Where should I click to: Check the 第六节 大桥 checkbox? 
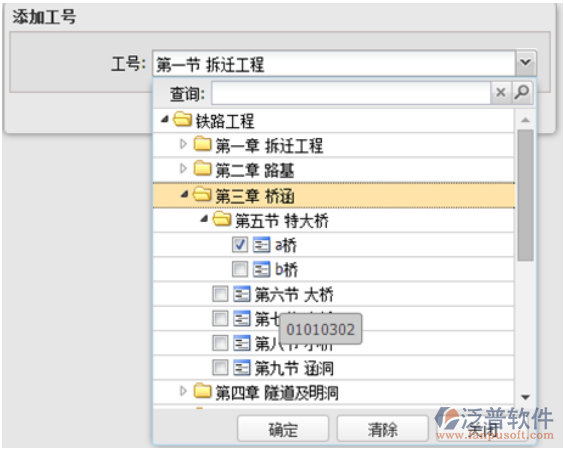pos(220,294)
